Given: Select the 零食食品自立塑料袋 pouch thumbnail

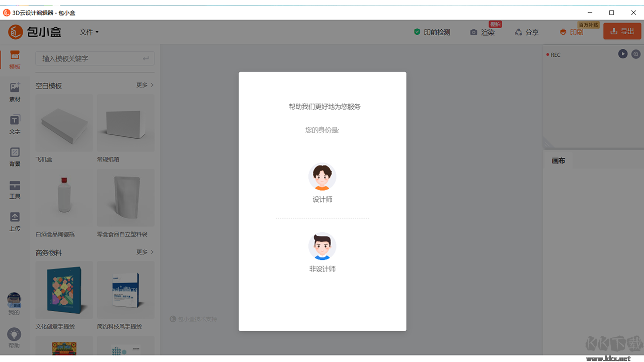Looking at the screenshot, I should pyautogui.click(x=125, y=198).
